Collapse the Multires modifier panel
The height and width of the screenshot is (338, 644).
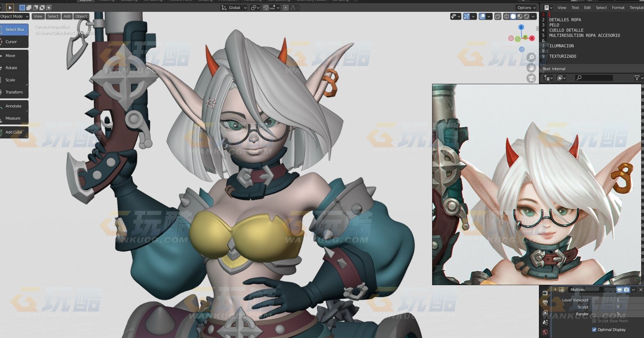pos(555,290)
